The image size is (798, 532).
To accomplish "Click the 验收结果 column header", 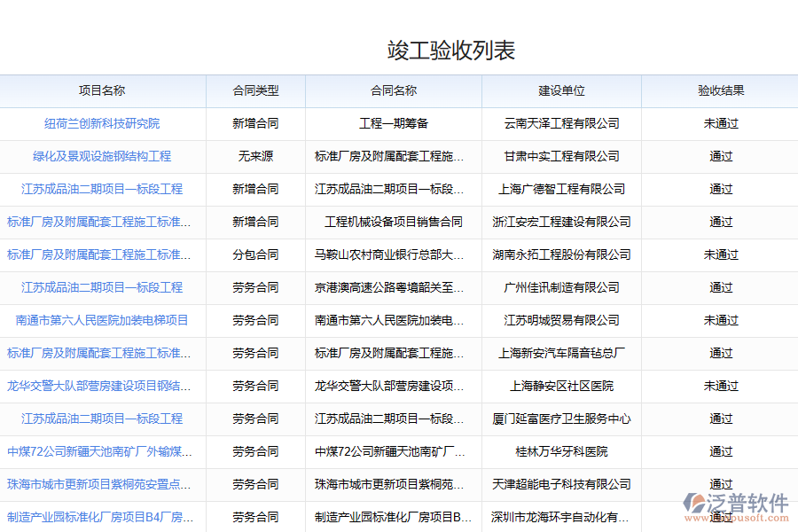I will pyautogui.click(x=720, y=90).
